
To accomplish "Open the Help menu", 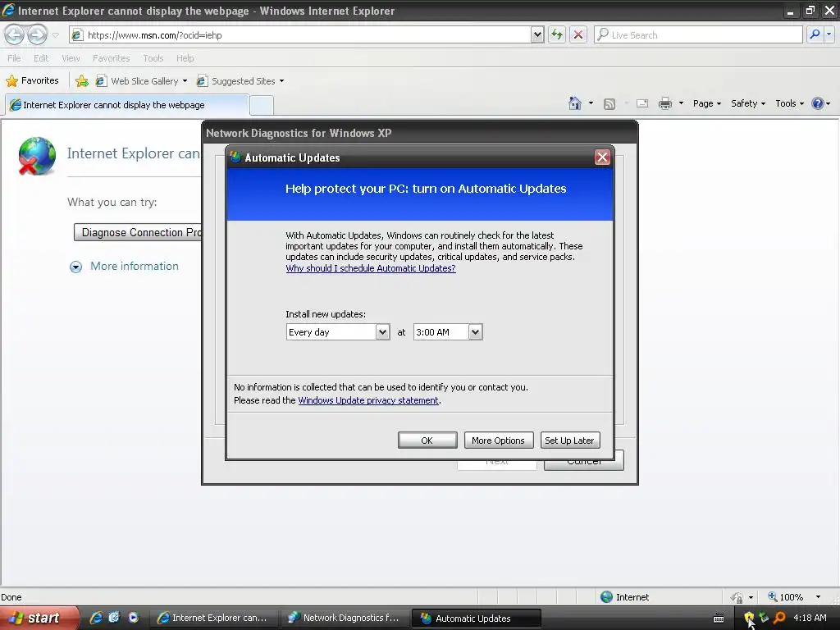I will point(185,58).
